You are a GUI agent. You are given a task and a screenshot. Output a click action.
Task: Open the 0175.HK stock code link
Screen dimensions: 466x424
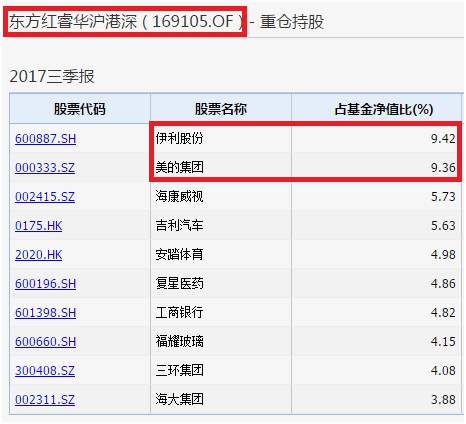click(39, 226)
